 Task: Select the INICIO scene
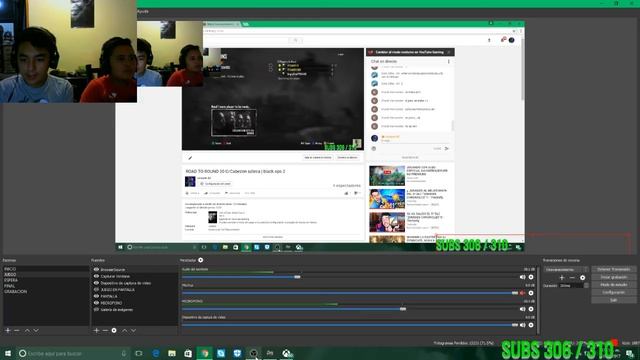(46, 269)
